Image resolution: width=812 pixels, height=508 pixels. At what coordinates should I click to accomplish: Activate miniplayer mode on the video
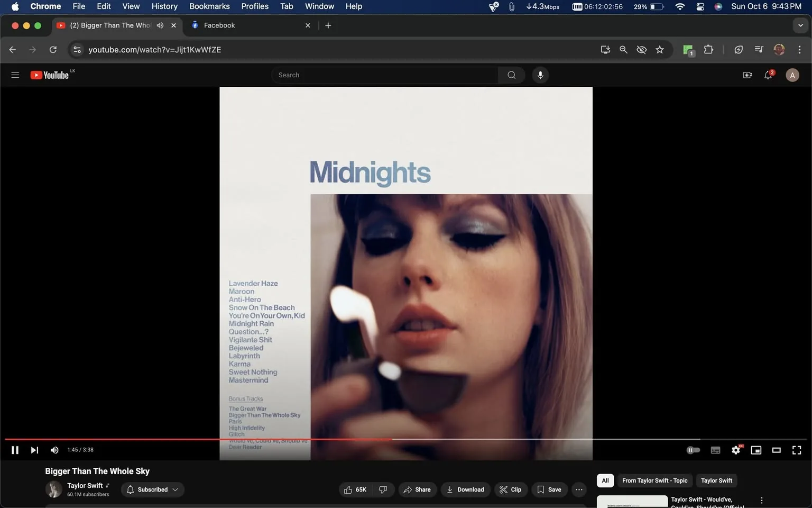tap(756, 450)
